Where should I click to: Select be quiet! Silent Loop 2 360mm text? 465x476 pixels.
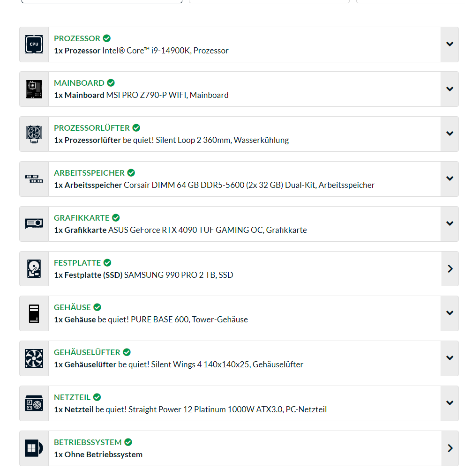pos(206,140)
